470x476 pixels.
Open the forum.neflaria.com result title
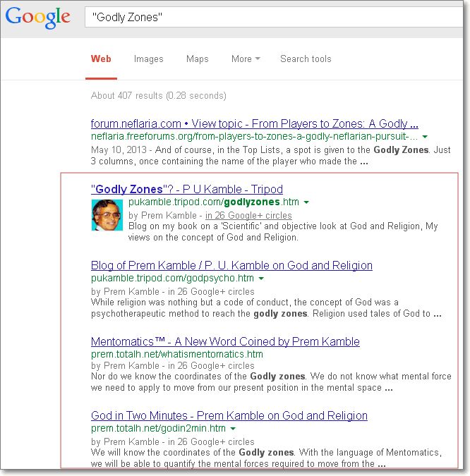pyautogui.click(x=254, y=123)
